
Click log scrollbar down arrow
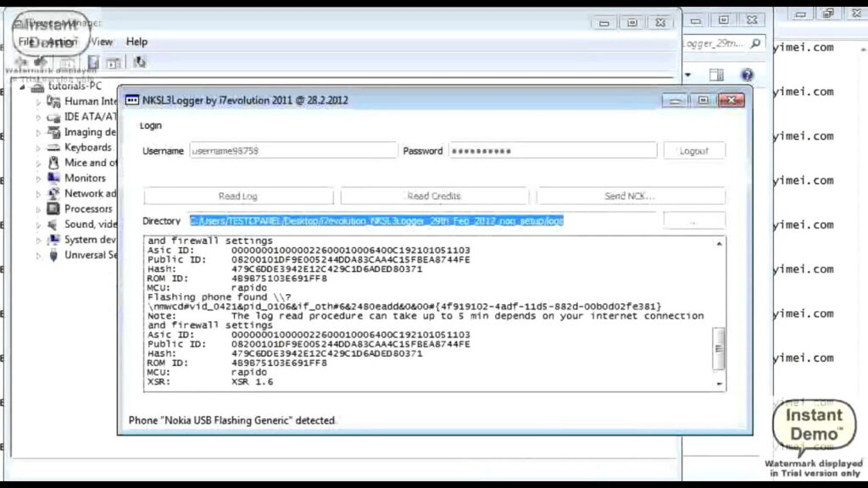click(719, 384)
